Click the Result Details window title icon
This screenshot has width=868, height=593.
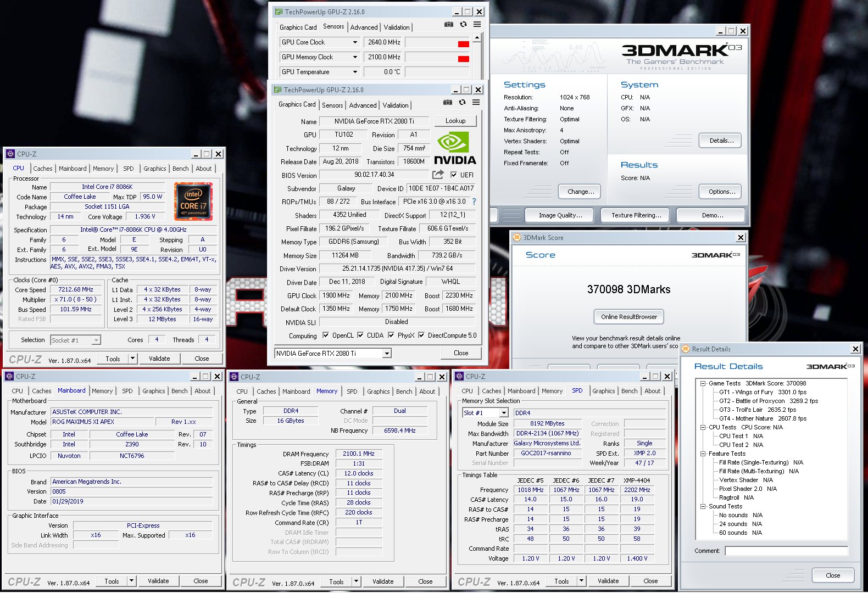click(685, 349)
